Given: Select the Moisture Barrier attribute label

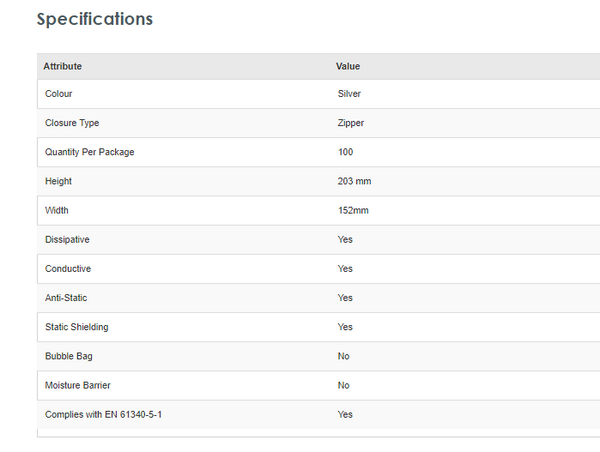Looking at the screenshot, I should pyautogui.click(x=76, y=385).
